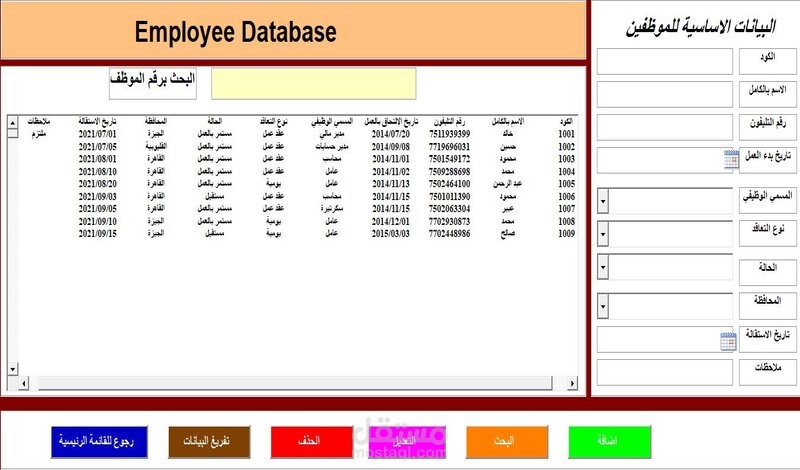Click the الكود input field
Screen dimensions: 800x470
665,62
